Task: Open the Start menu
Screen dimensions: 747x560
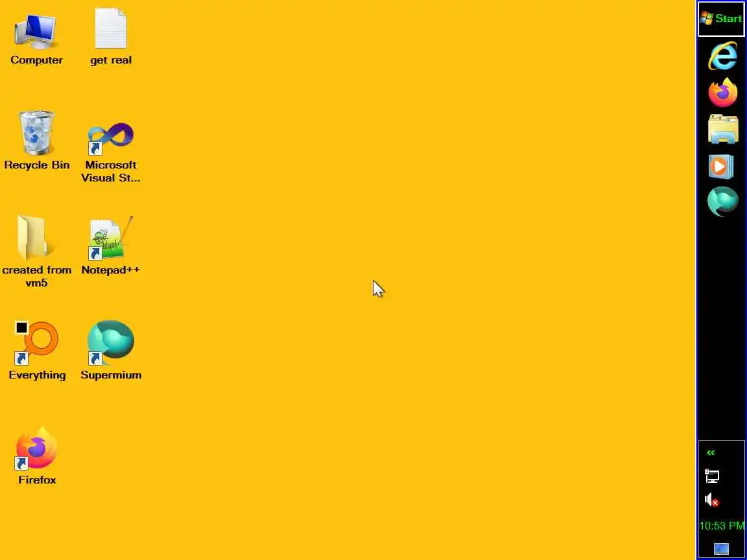Action: point(721,19)
